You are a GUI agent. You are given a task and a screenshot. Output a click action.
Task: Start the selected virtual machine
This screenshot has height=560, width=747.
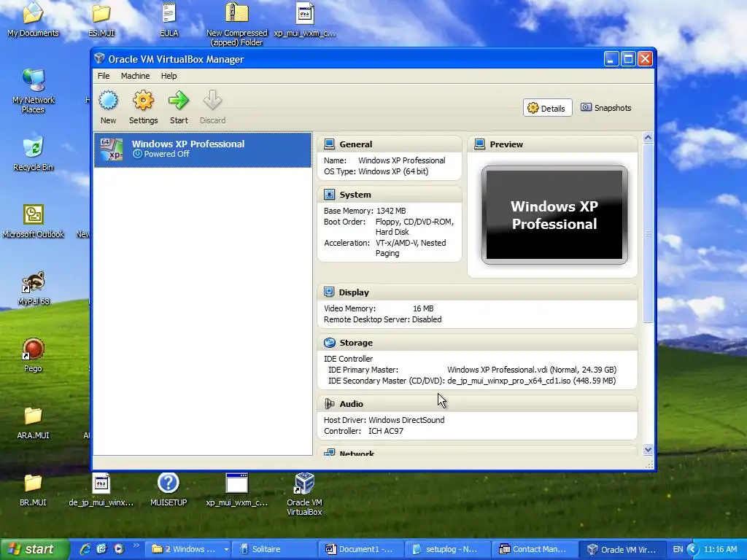click(x=179, y=101)
